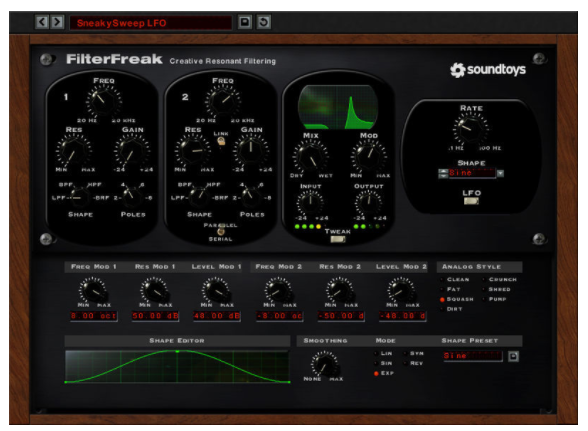Adjust filter 1 Freq knob
The width and height of the screenshot is (588, 431).
(x=104, y=101)
